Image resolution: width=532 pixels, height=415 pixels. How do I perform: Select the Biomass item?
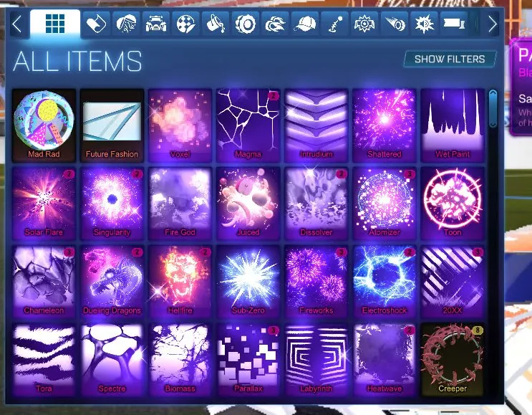(x=180, y=360)
